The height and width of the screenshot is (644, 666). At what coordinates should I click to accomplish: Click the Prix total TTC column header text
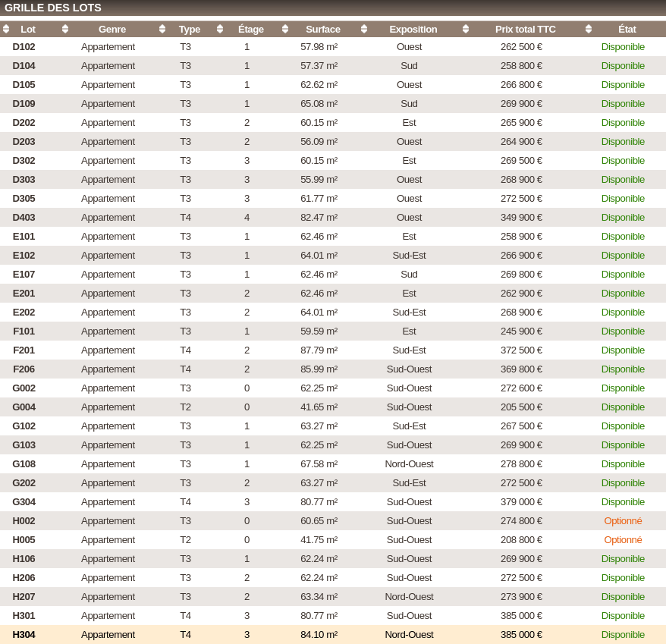[x=525, y=29]
